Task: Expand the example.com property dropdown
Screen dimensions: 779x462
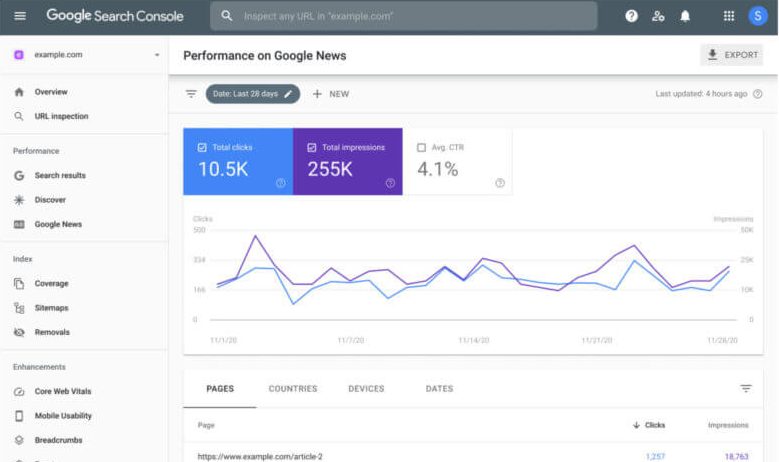Action: (157, 55)
